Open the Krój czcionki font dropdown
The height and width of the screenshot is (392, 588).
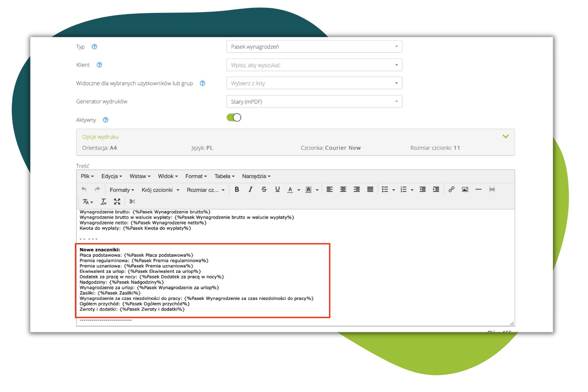160,190
